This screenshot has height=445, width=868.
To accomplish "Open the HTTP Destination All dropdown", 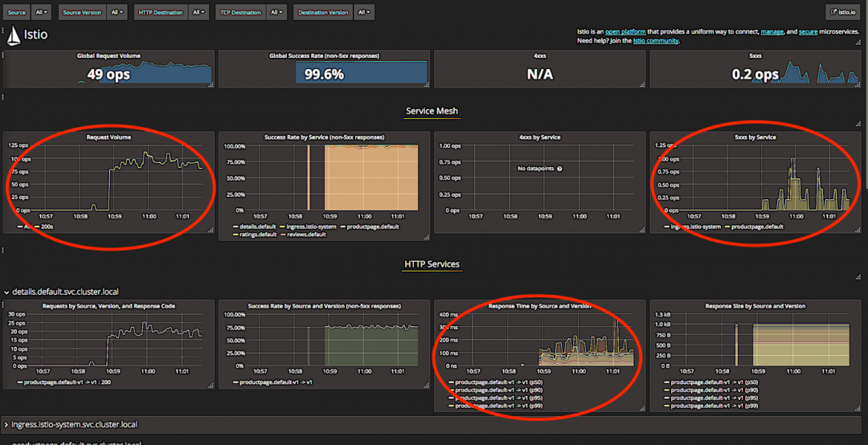I will pyautogui.click(x=199, y=12).
